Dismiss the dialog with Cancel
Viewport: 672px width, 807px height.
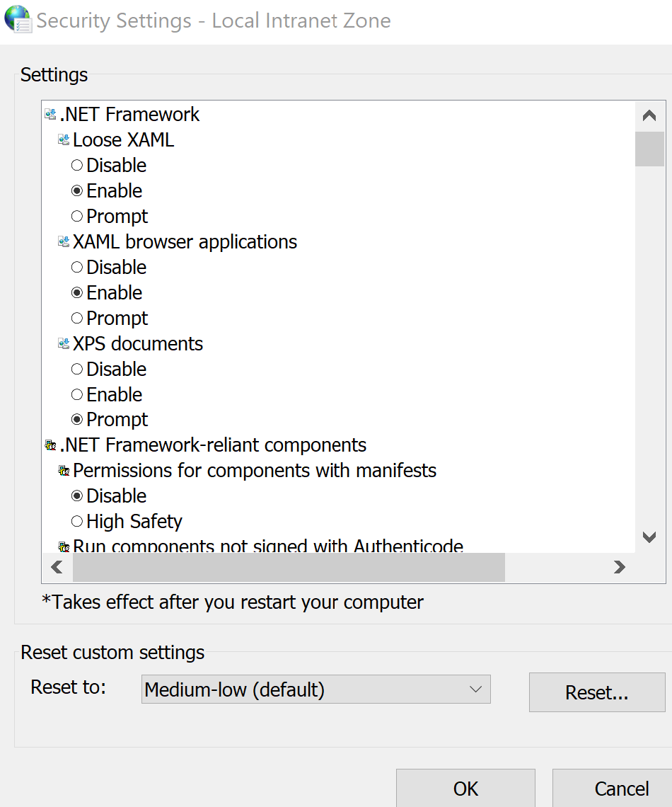pyautogui.click(x=621, y=789)
